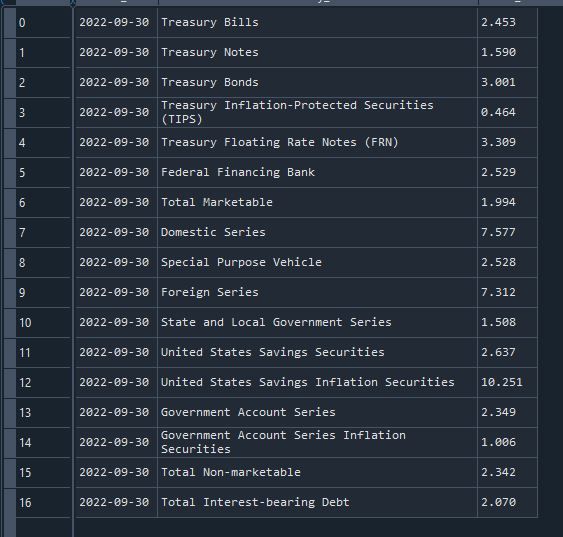The image size is (563, 537).
Task: Select the Treasury Notes rate 1.590
Action: [507, 52]
